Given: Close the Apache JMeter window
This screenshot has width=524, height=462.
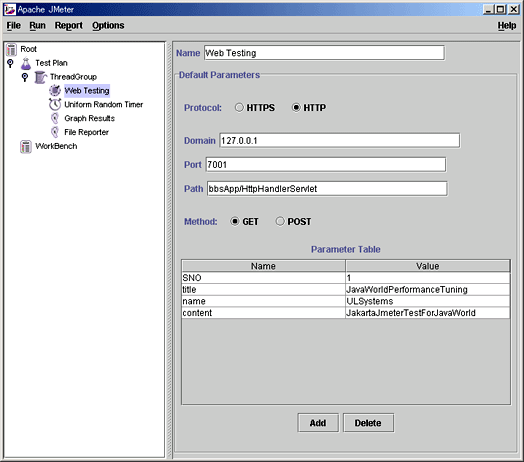Looking at the screenshot, I should point(513,9).
